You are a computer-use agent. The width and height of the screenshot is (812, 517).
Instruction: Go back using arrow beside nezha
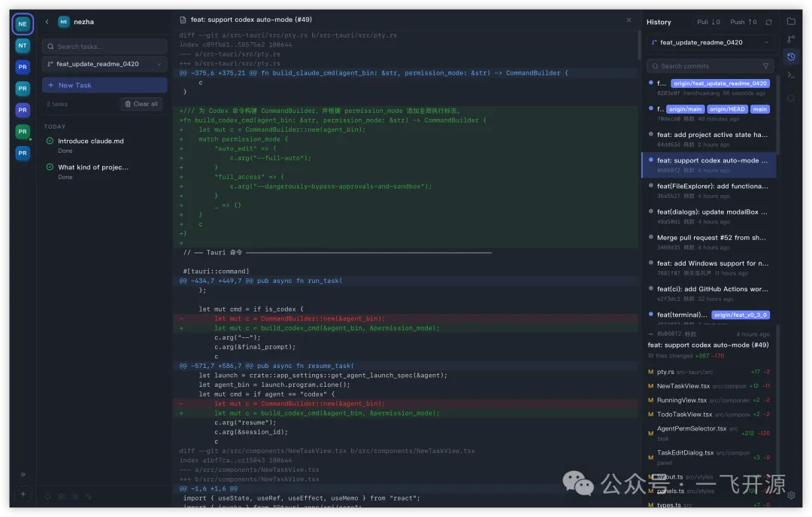(x=47, y=22)
